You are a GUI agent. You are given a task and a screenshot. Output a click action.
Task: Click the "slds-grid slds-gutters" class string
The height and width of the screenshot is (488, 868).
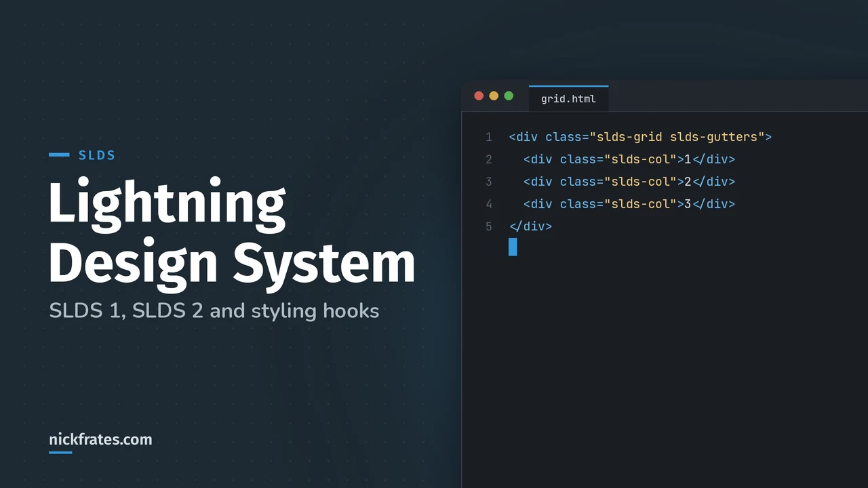677,137
